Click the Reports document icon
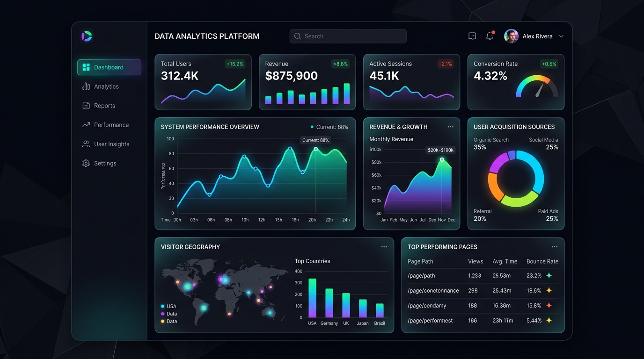The height and width of the screenshot is (359, 644). [x=86, y=106]
